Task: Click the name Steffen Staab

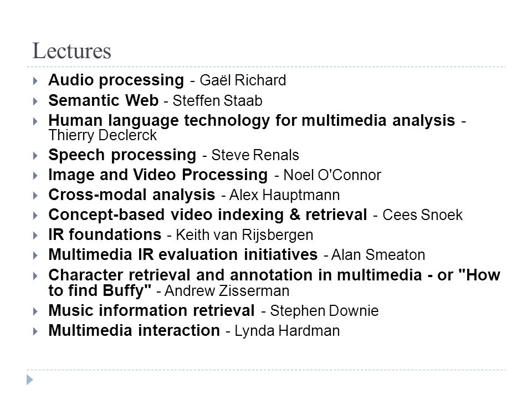Action: point(217,101)
